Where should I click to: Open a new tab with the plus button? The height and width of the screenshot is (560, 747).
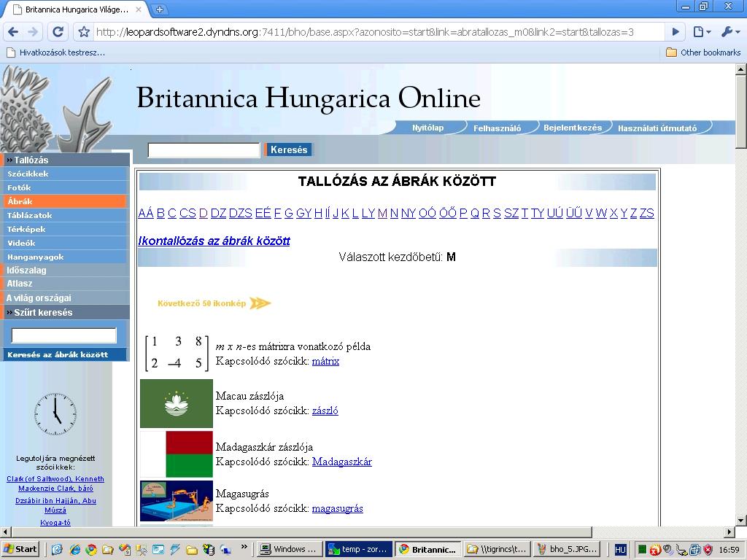pos(160,9)
